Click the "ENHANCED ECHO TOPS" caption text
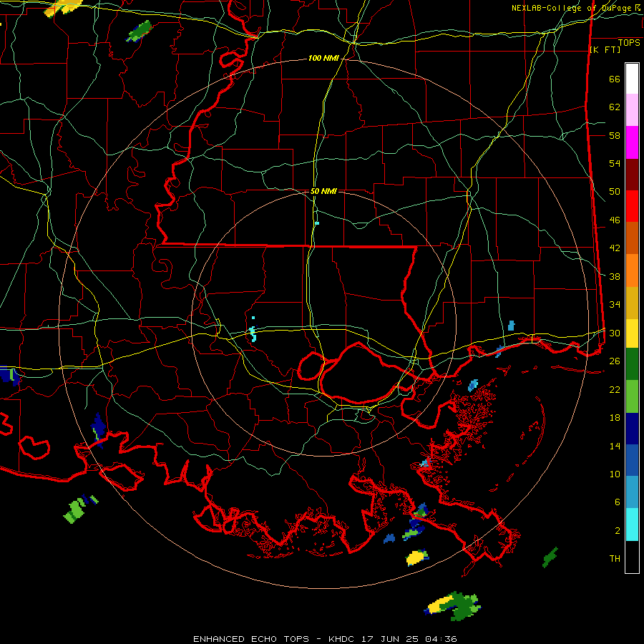 pos(251,639)
